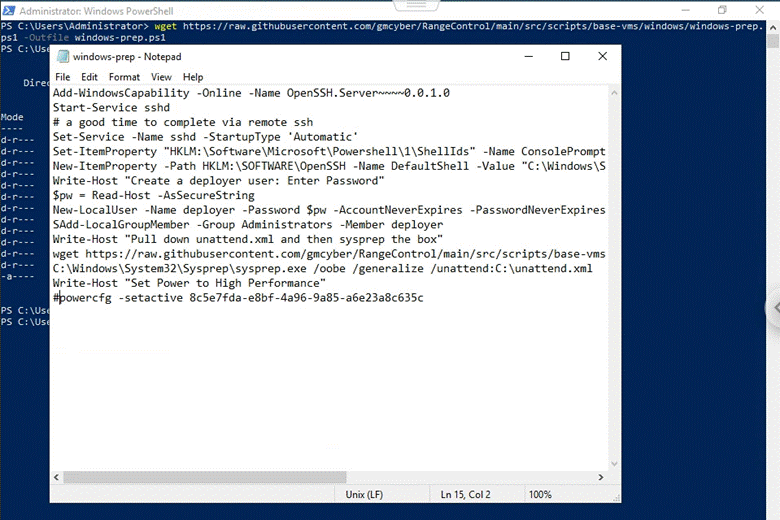This screenshot has width=780, height=520.
Task: Click the Notepad app icon in title bar
Action: (x=63, y=56)
